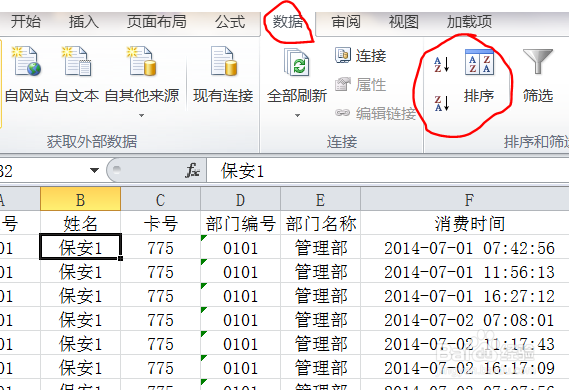Click 775 in the 16:27:12 row
This screenshot has height=390, width=569.
pyautogui.click(x=160, y=296)
